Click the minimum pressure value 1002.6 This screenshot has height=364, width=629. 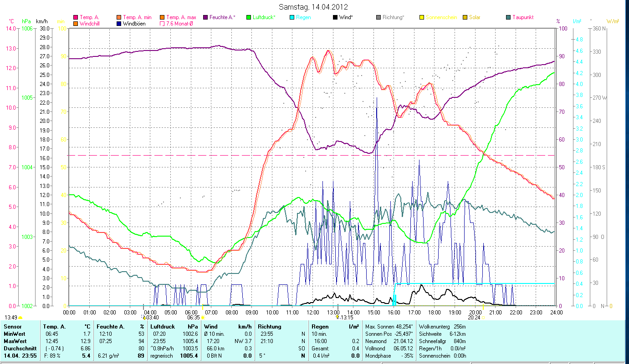point(191,334)
